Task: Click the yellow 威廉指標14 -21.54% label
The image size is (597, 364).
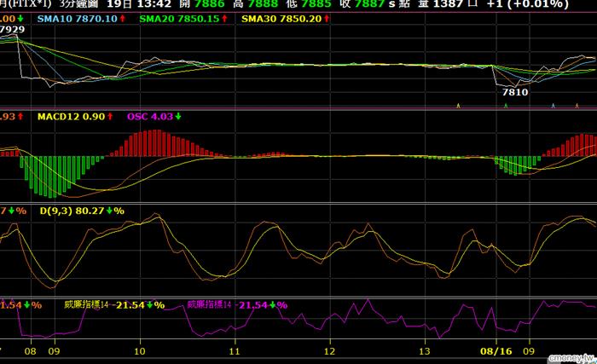Action: click(x=114, y=305)
